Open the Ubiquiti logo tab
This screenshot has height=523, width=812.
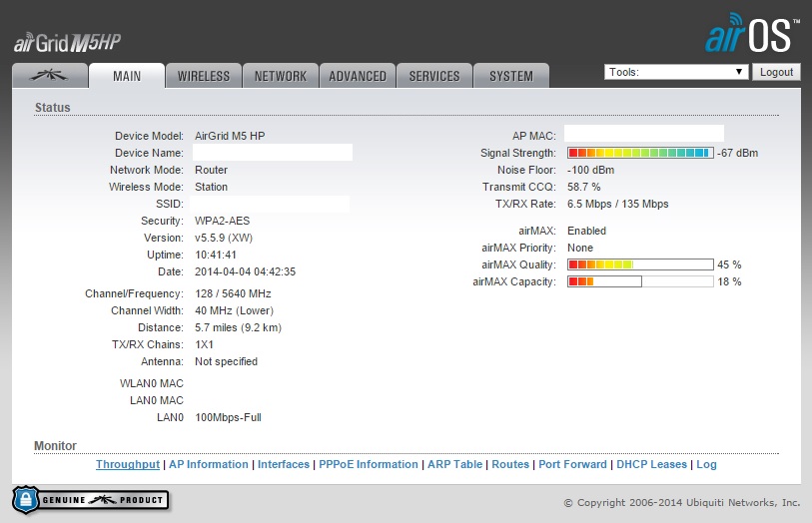pos(50,76)
